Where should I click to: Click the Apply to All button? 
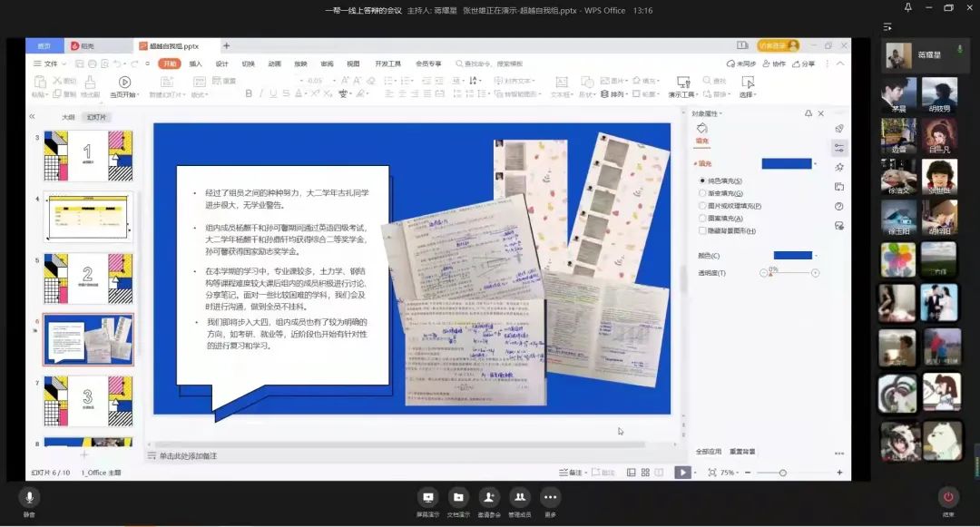pos(708,452)
